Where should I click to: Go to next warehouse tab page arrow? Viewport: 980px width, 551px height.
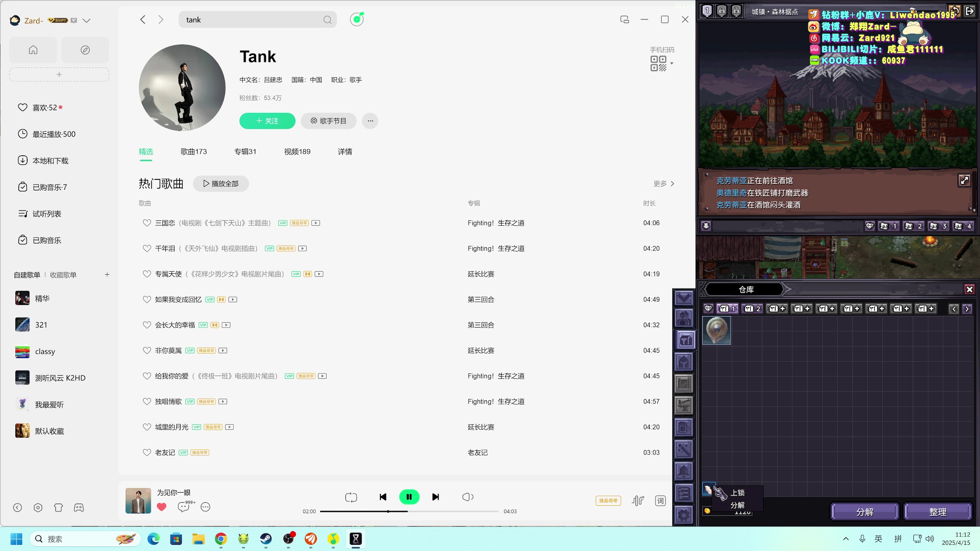pyautogui.click(x=967, y=309)
